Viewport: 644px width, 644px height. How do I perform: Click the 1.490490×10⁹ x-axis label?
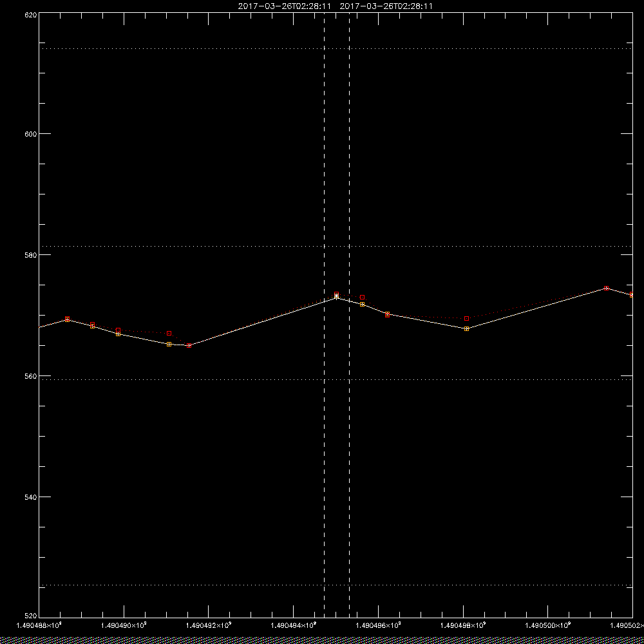tap(124, 625)
